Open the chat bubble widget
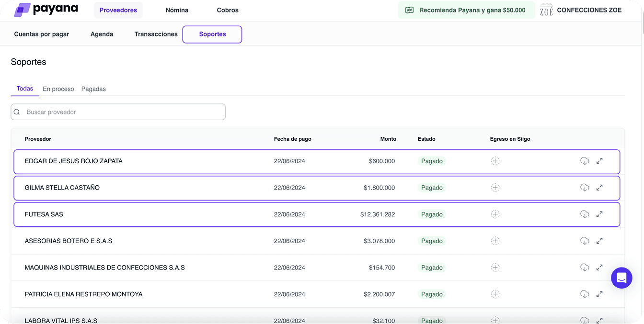Screen dimensions: 644x324 [621, 278]
